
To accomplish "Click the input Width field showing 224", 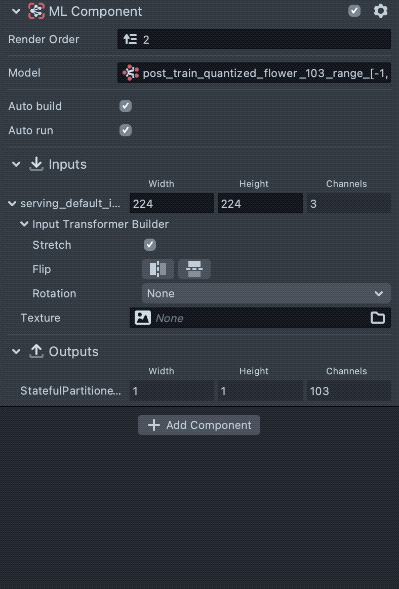I will pyautogui.click(x=172, y=203).
